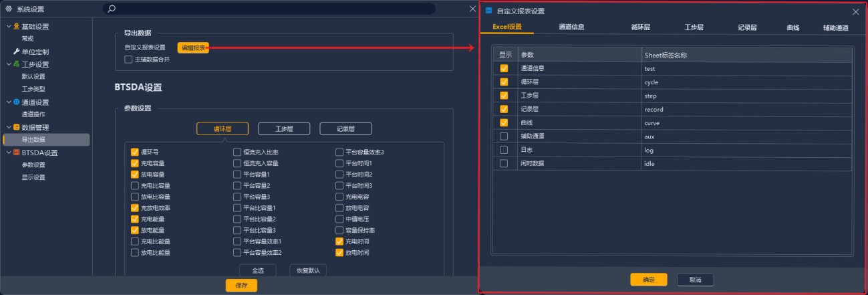Click the 全选 button
The width and height of the screenshot is (868, 295).
257,271
